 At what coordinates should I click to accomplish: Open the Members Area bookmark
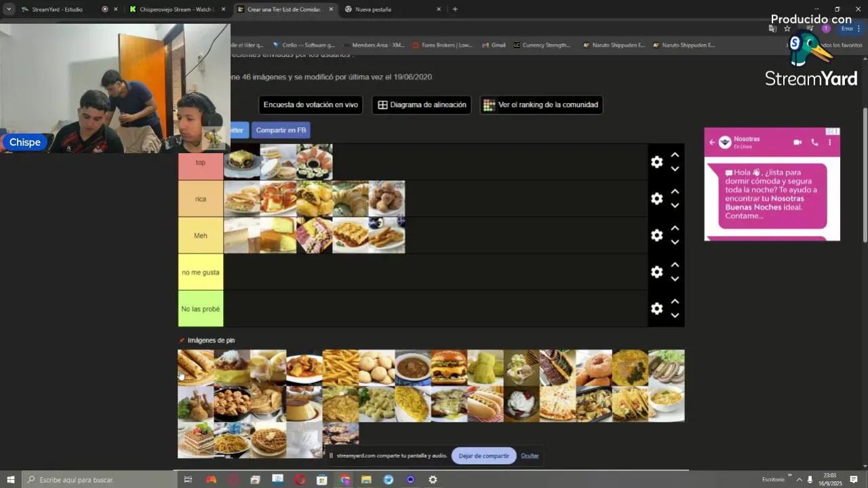coord(374,45)
